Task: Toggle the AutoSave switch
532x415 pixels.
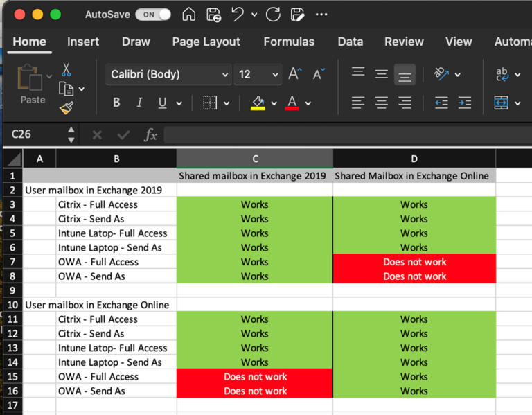Action: (x=153, y=15)
